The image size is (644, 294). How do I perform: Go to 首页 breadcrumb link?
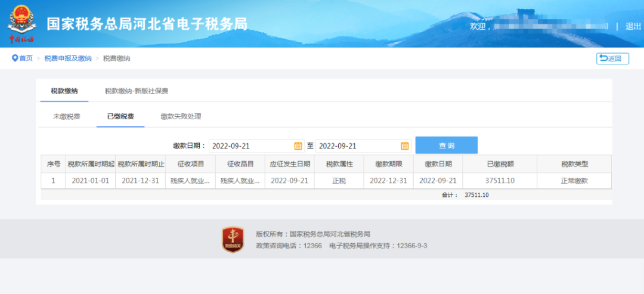[26, 58]
